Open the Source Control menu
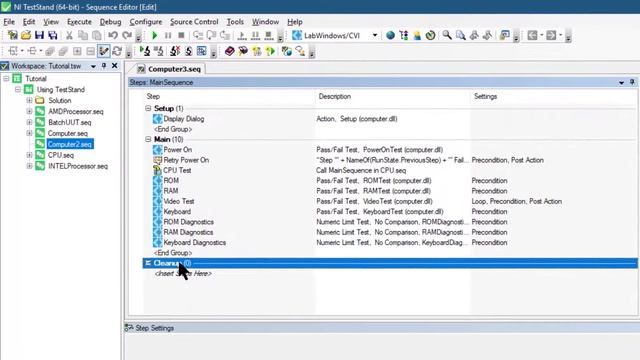 click(x=194, y=22)
